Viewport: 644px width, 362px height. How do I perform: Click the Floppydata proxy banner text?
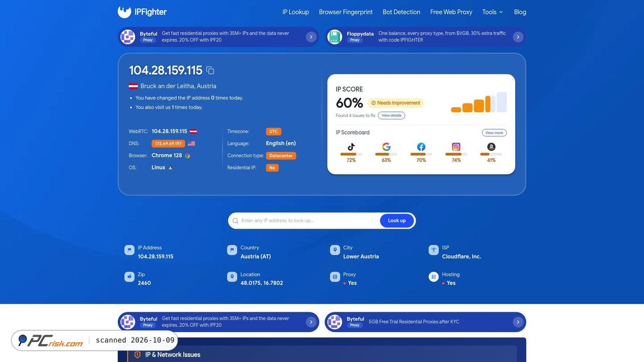coord(442,37)
